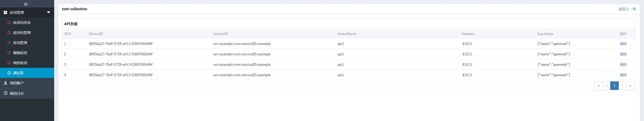Click 未定义 in row 4

point(467,75)
